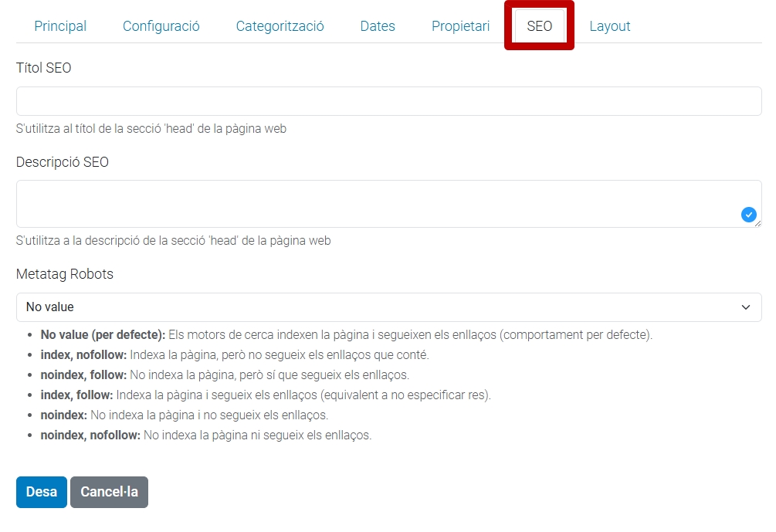This screenshot has width=776, height=532.
Task: Click the Títol SEO label
Action: [43, 68]
